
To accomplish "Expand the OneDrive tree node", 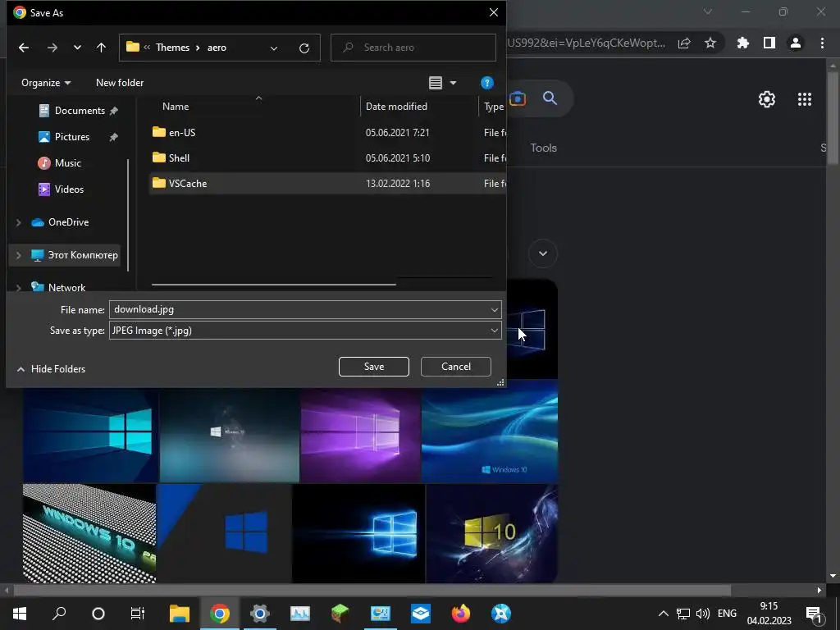I will 19,222.
